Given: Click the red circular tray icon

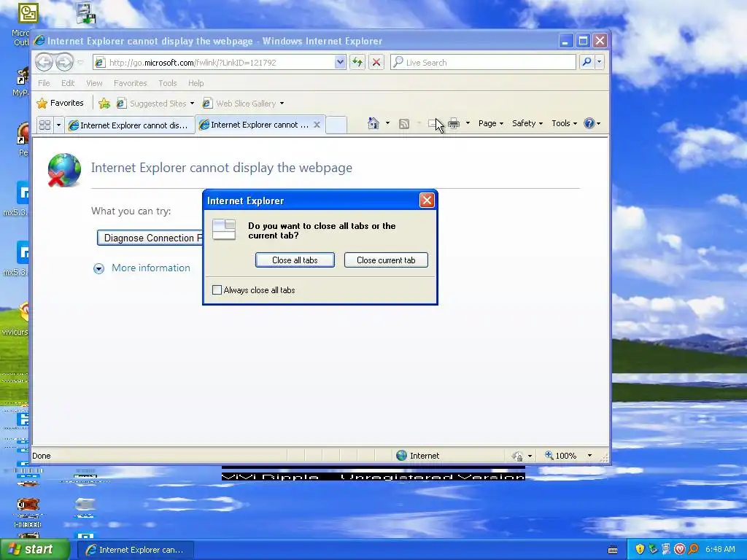Looking at the screenshot, I should coord(680,549).
